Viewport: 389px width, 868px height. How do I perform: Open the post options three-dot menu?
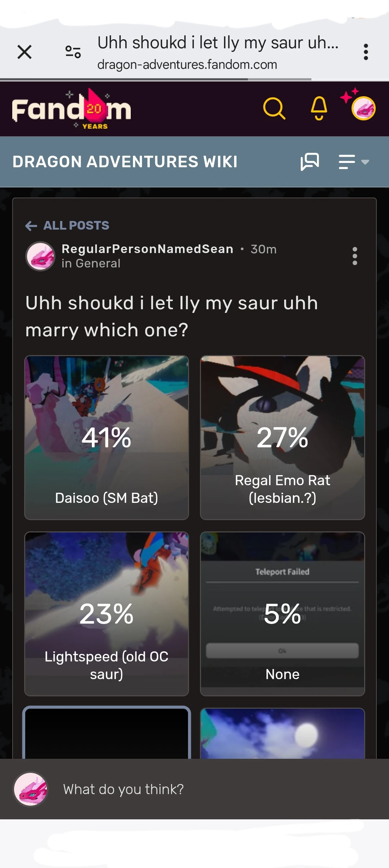355,256
